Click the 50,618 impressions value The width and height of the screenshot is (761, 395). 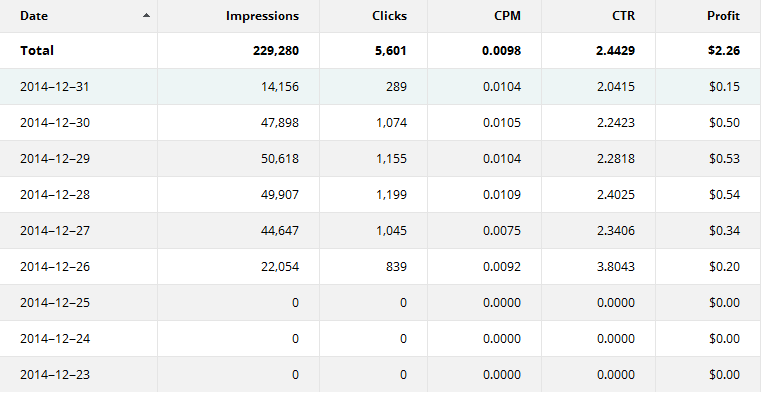point(280,159)
